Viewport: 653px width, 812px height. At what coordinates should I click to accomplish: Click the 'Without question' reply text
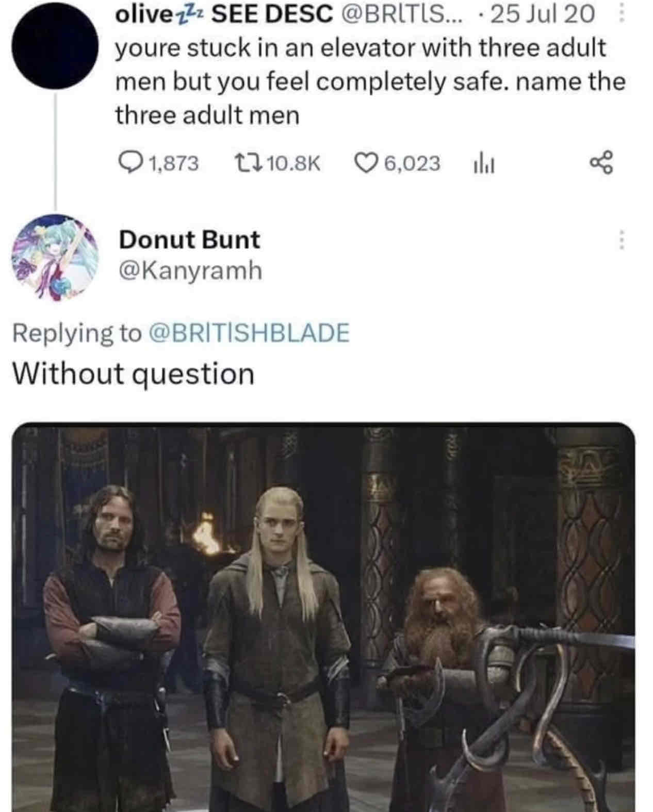tap(133, 373)
